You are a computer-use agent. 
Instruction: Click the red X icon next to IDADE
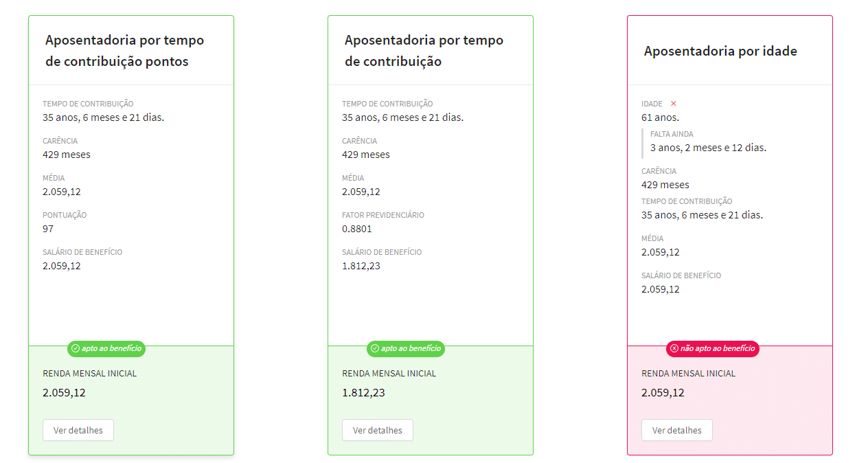click(x=672, y=103)
